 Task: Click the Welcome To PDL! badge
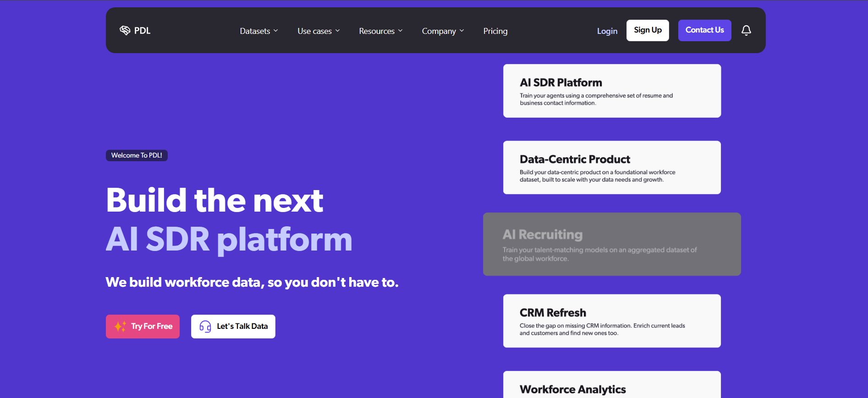pos(137,155)
